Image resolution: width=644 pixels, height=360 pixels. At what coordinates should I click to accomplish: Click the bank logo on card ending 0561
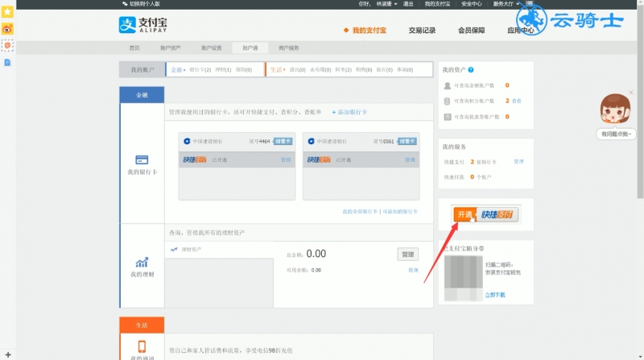click(311, 141)
